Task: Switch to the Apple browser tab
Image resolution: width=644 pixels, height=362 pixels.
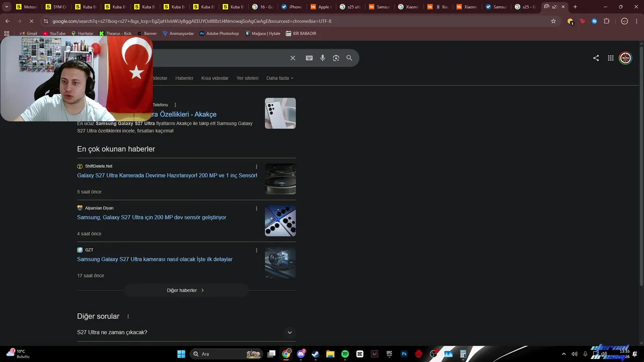Action: 321,7
